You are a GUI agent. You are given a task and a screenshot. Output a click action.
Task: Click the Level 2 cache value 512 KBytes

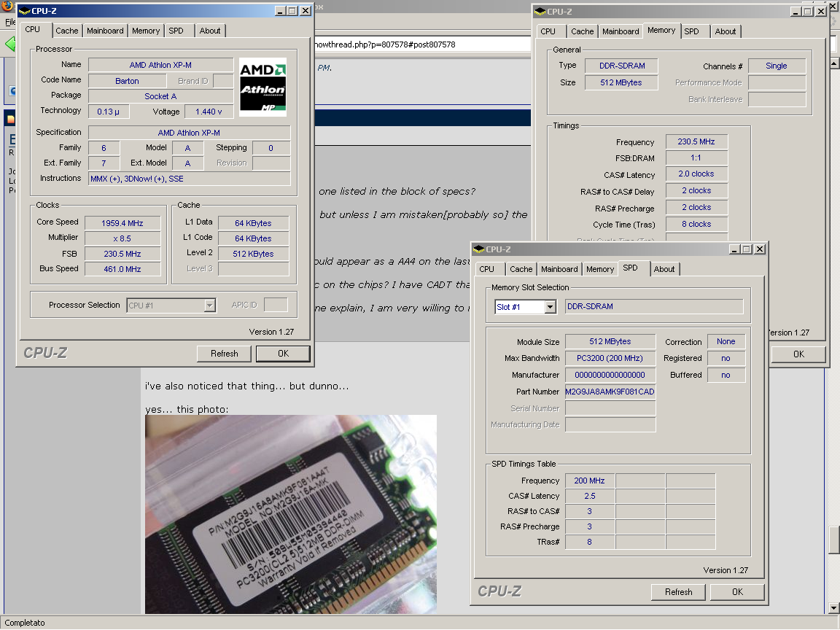pos(254,254)
